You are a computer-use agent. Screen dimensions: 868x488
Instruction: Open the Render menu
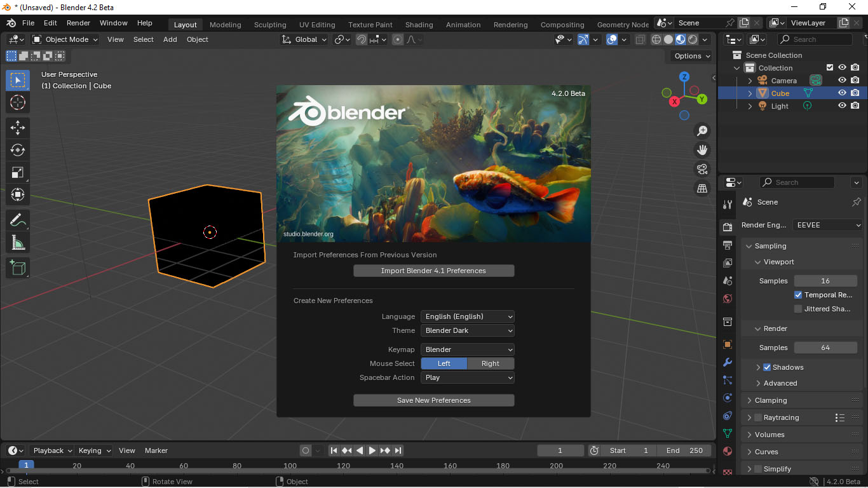[78, 23]
